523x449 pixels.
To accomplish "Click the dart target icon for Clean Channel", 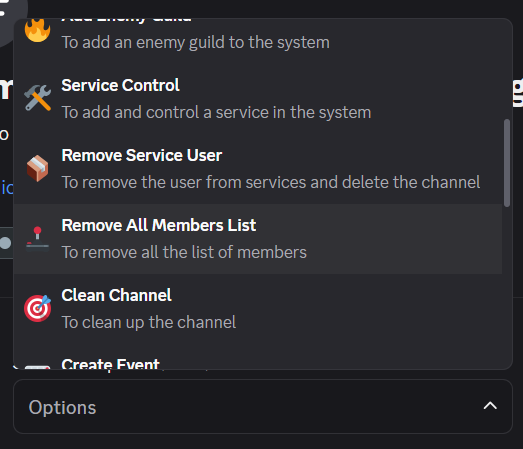I will coord(37,308).
